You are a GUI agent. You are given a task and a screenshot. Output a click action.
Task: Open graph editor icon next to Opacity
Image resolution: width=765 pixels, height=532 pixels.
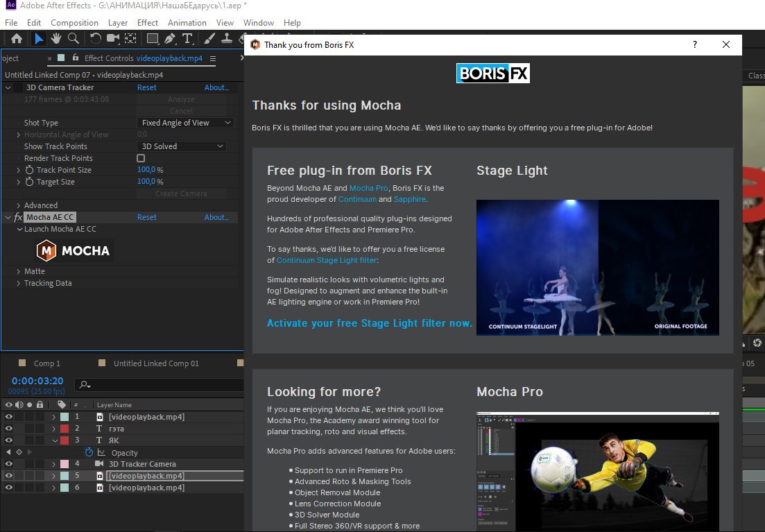click(101, 452)
